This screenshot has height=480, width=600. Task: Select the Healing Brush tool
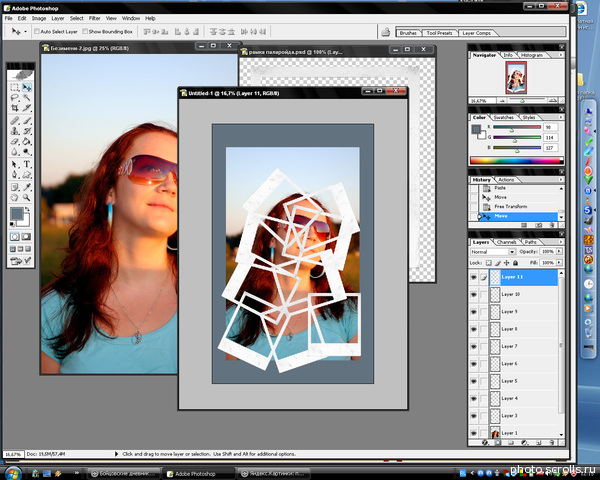tap(15, 121)
